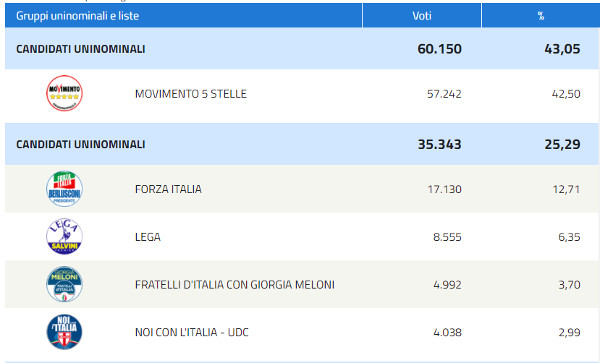Click the Noi con l'Italia UDC logo
Screen dimensions: 600x363
click(64, 332)
